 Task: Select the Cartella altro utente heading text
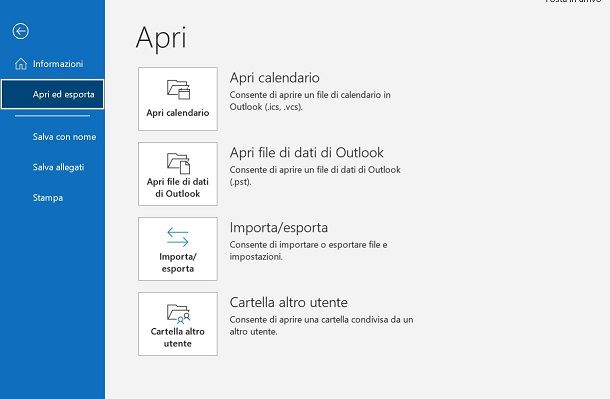tap(289, 302)
